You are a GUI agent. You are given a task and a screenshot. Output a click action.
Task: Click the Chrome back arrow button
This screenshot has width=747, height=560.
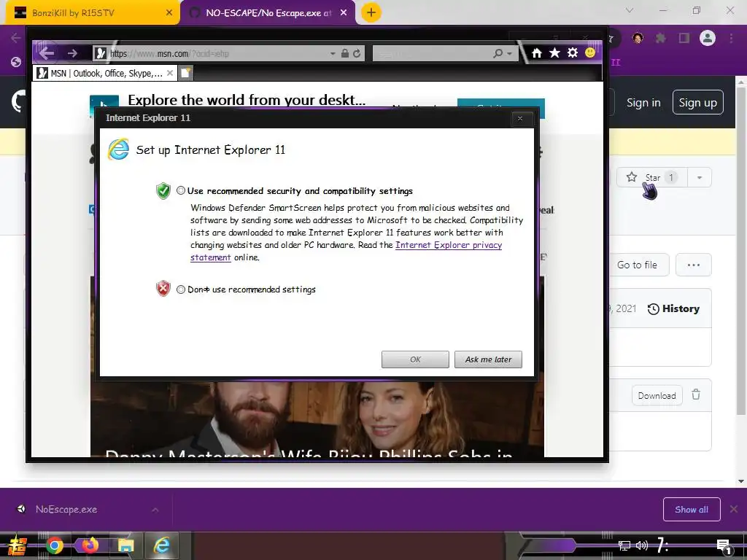coord(16,38)
